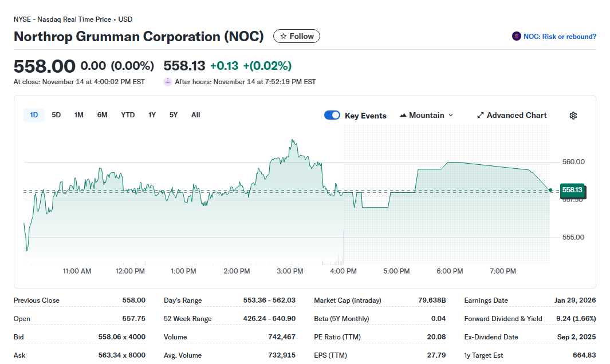Switch to the 5D chart range tab
The width and height of the screenshot is (610, 364).
tap(56, 114)
